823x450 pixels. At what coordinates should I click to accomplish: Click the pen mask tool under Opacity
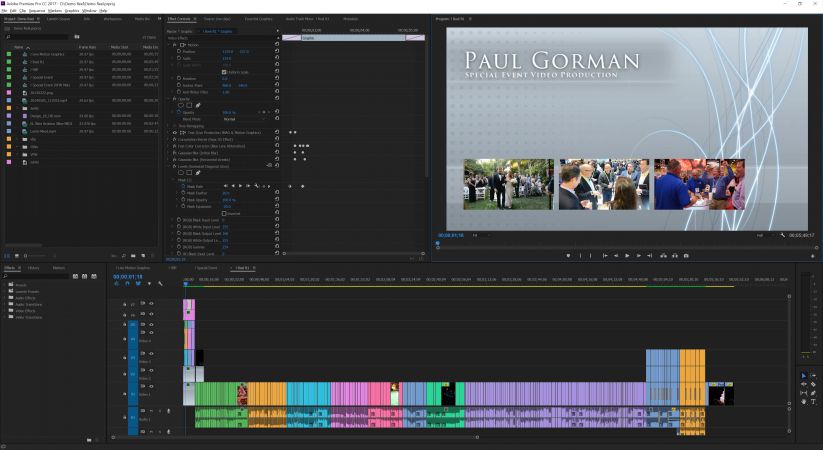point(198,105)
